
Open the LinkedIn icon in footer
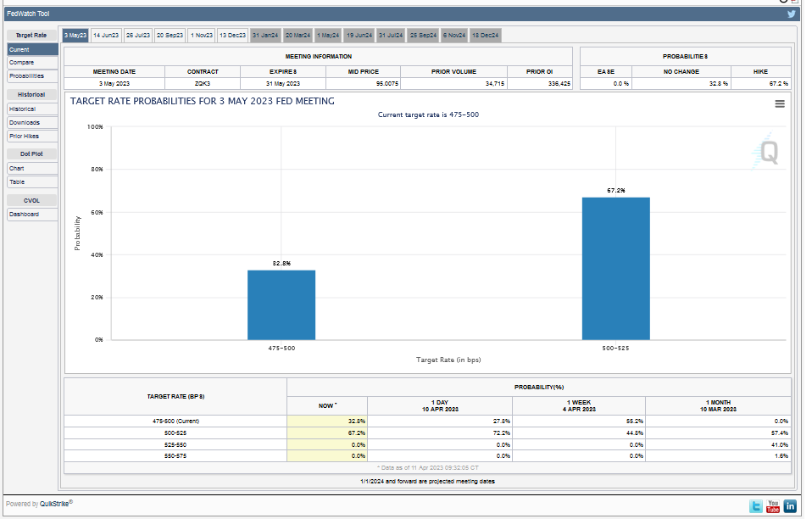click(x=790, y=506)
